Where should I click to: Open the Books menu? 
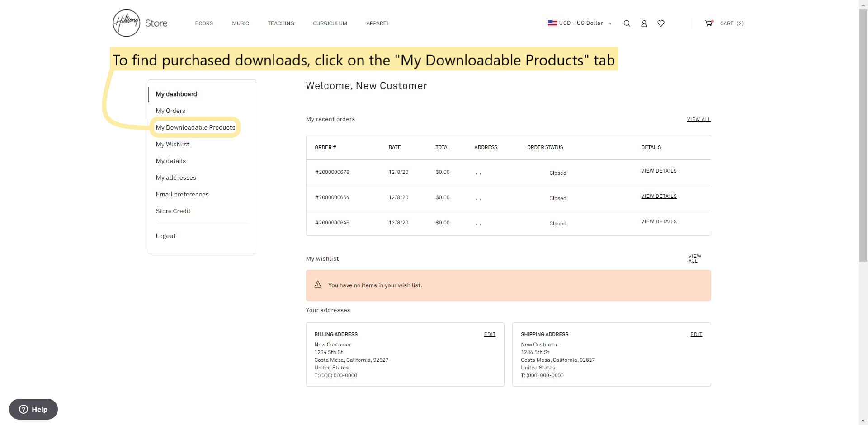pyautogui.click(x=204, y=23)
